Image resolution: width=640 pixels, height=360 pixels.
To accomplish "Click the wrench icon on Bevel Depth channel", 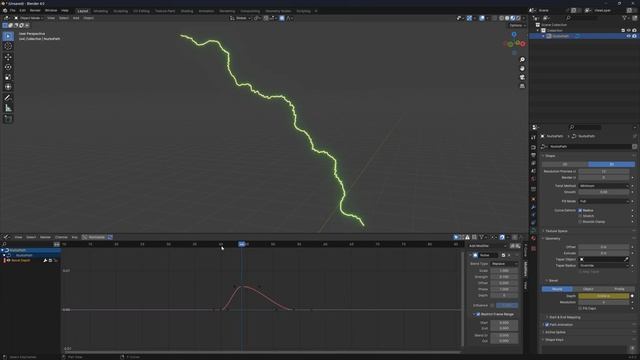I will click(x=45, y=260).
